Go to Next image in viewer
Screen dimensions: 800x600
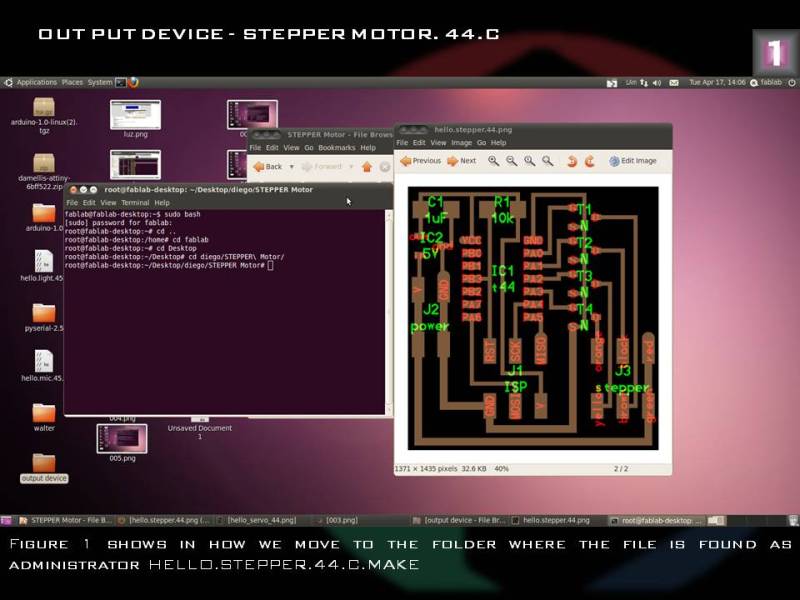coord(461,161)
